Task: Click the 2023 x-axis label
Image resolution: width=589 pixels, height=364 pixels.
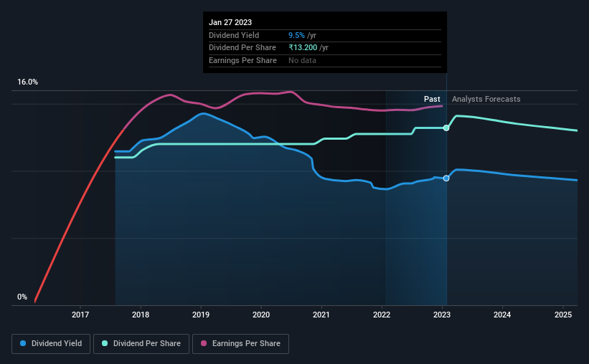Action: pos(442,315)
